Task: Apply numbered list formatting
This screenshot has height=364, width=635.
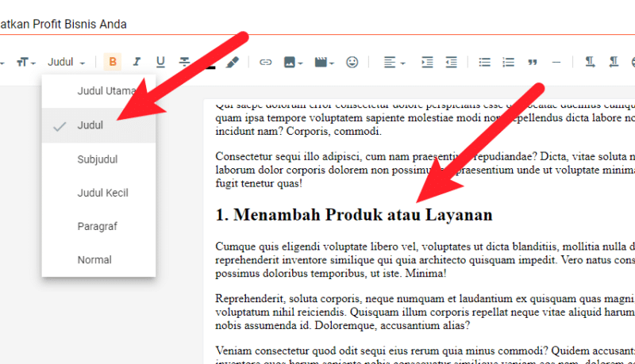Action: (x=508, y=62)
